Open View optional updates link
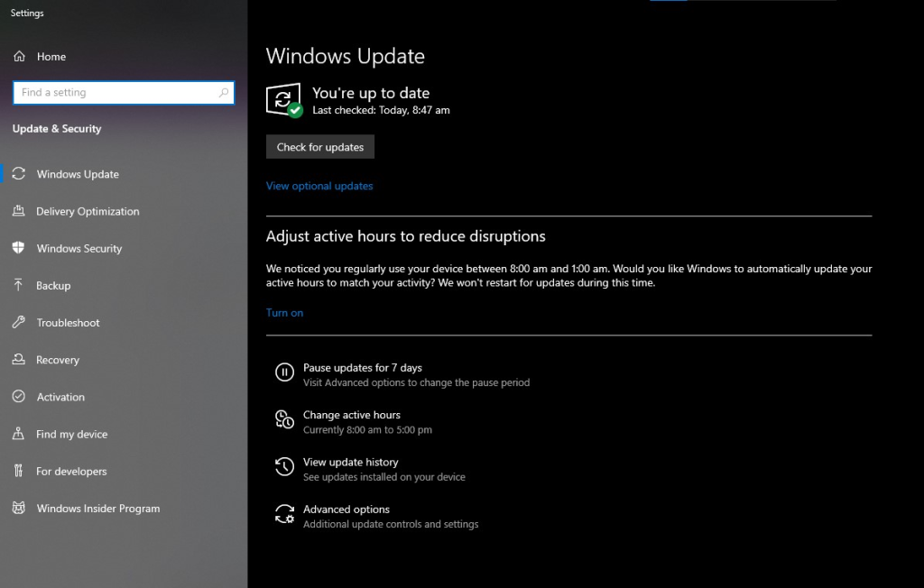924x588 pixels. point(319,186)
